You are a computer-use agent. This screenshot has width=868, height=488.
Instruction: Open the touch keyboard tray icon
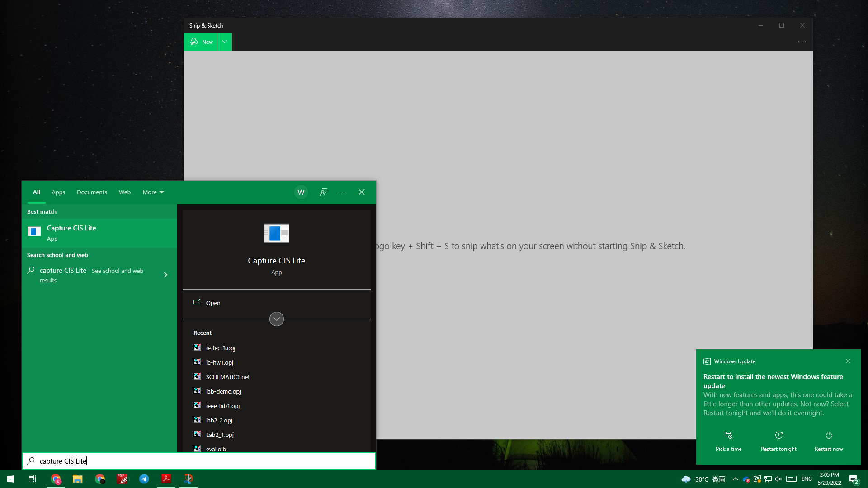(x=792, y=479)
